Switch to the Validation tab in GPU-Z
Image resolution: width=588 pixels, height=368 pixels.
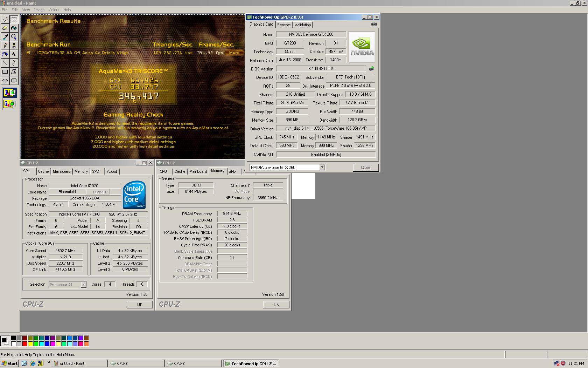pyautogui.click(x=303, y=25)
